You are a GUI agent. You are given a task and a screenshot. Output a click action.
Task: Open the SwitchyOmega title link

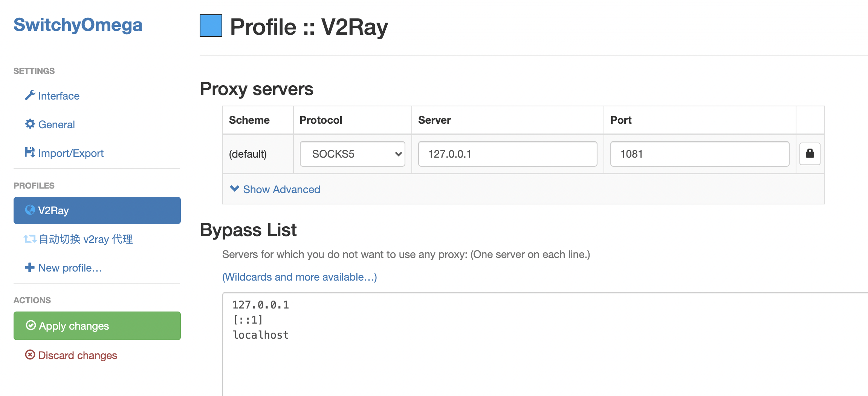(78, 25)
